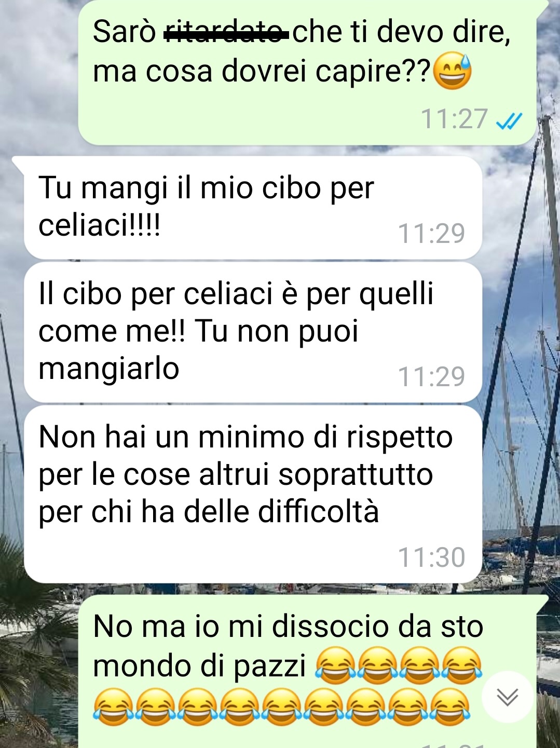Tap the blue double-check read receipt
Image resolution: width=560 pixels, height=748 pixels.
pyautogui.click(x=509, y=120)
